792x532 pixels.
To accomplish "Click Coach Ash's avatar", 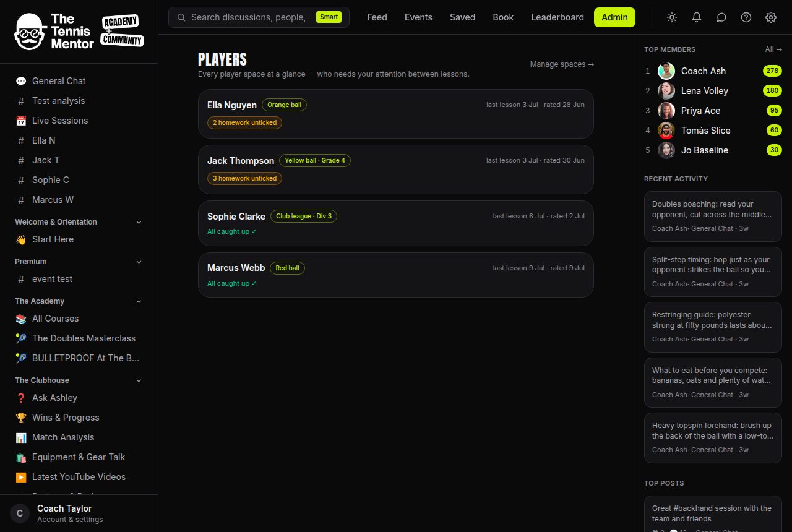I will tap(666, 71).
